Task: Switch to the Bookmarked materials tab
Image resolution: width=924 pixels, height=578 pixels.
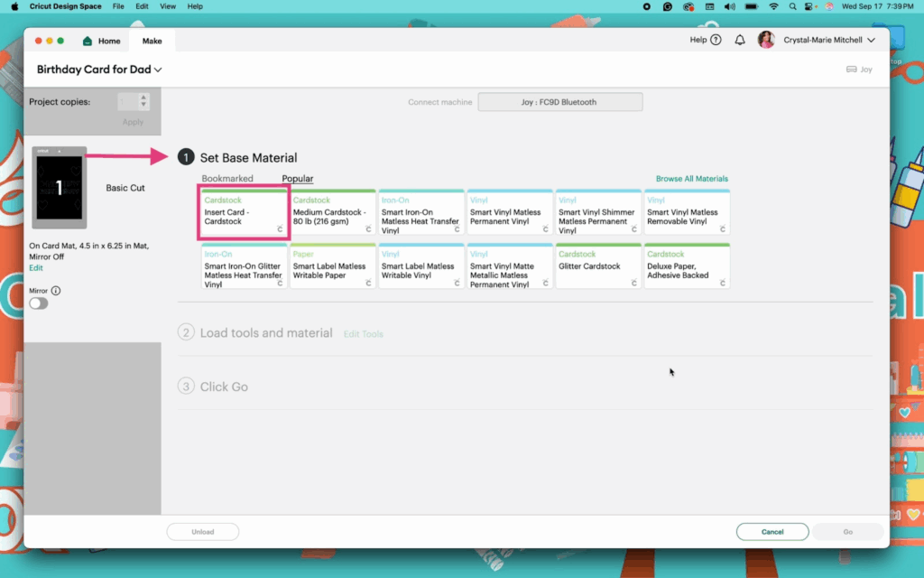Action: pos(227,179)
